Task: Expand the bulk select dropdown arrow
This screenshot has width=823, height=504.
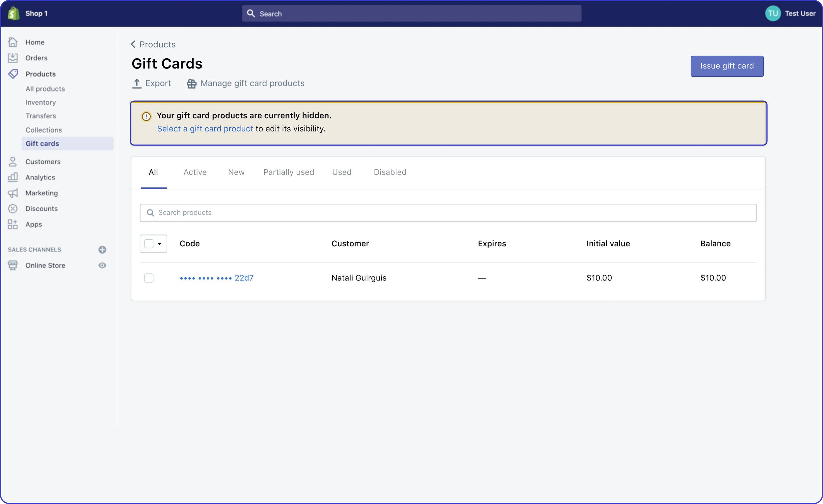Action: tap(160, 244)
